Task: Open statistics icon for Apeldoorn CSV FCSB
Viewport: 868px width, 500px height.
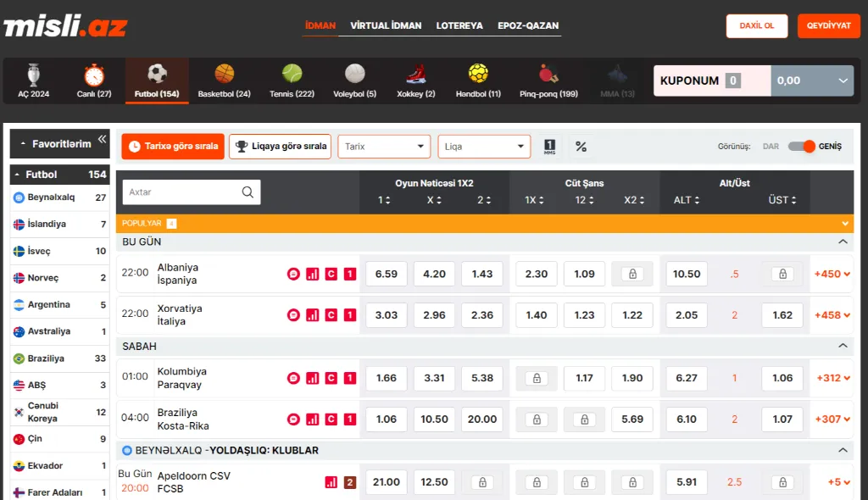Action: click(331, 482)
